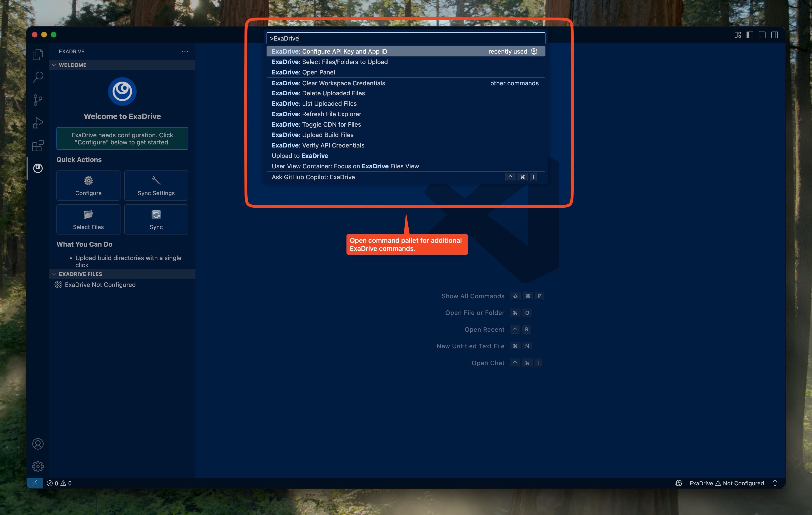Viewport: 812px width, 515px height.
Task: Choose Upload to ExaDrive command
Action: point(406,156)
